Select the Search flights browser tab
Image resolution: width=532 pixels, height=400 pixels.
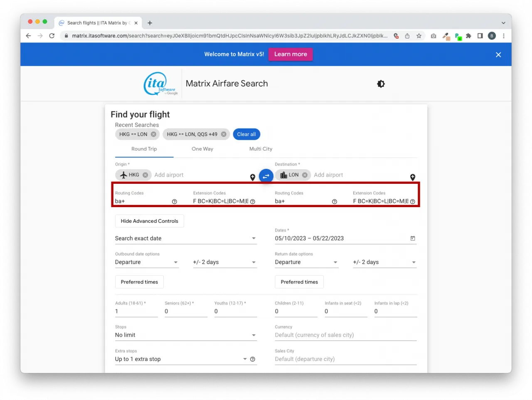[98, 23]
